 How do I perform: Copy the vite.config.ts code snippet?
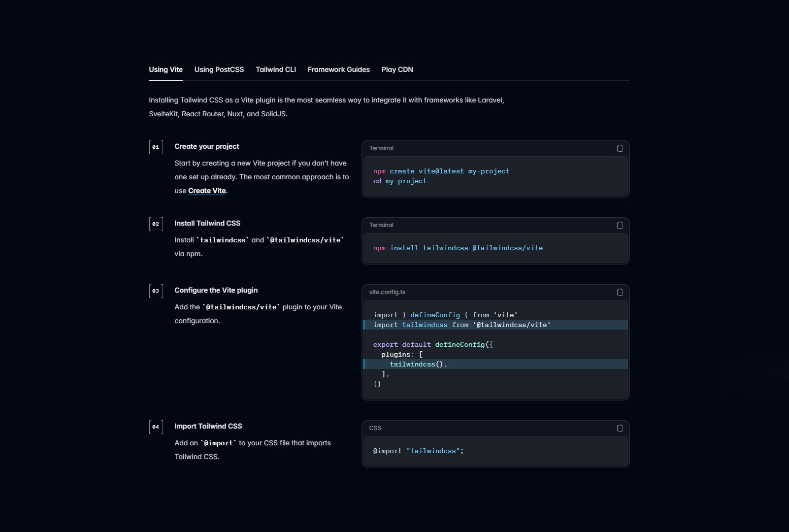pos(620,292)
